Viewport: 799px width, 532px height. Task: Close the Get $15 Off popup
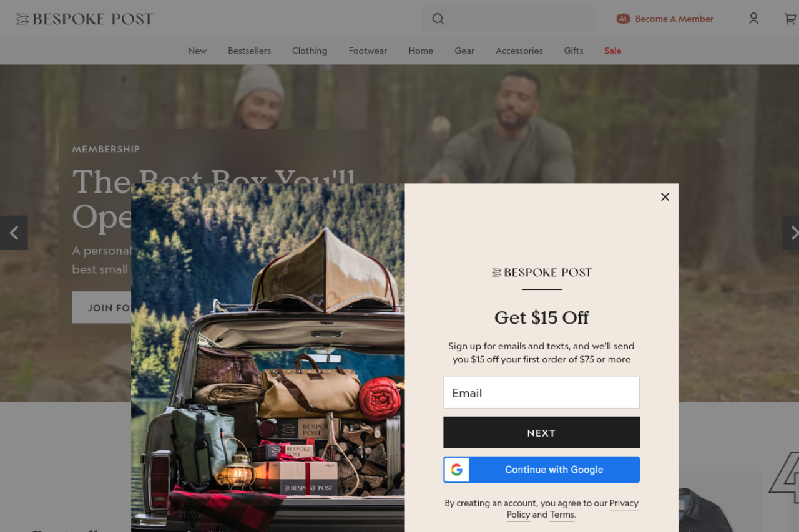(x=665, y=197)
